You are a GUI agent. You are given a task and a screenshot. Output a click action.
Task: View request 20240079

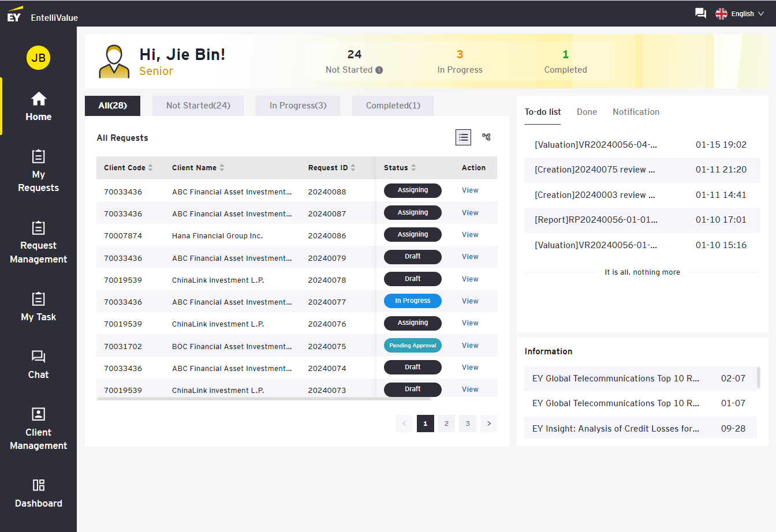click(470, 257)
